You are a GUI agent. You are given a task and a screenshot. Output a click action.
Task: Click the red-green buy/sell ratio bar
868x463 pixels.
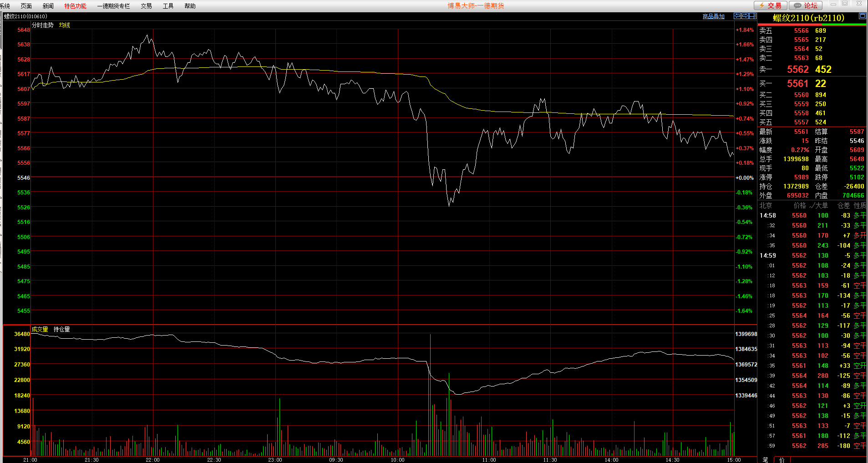(x=812, y=25)
